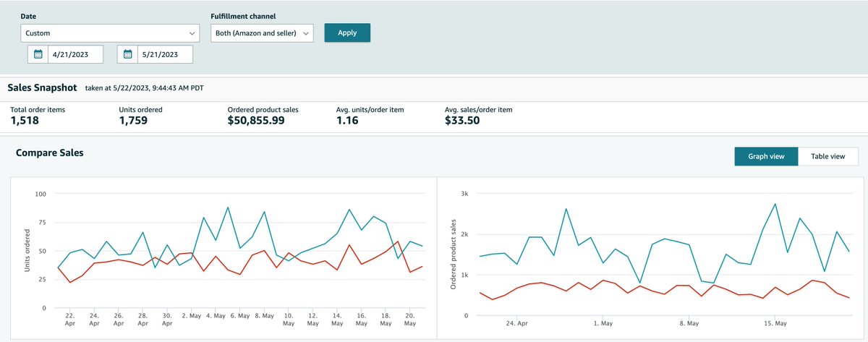
Task: Click the 8. May label on units chart
Action: (x=264, y=316)
